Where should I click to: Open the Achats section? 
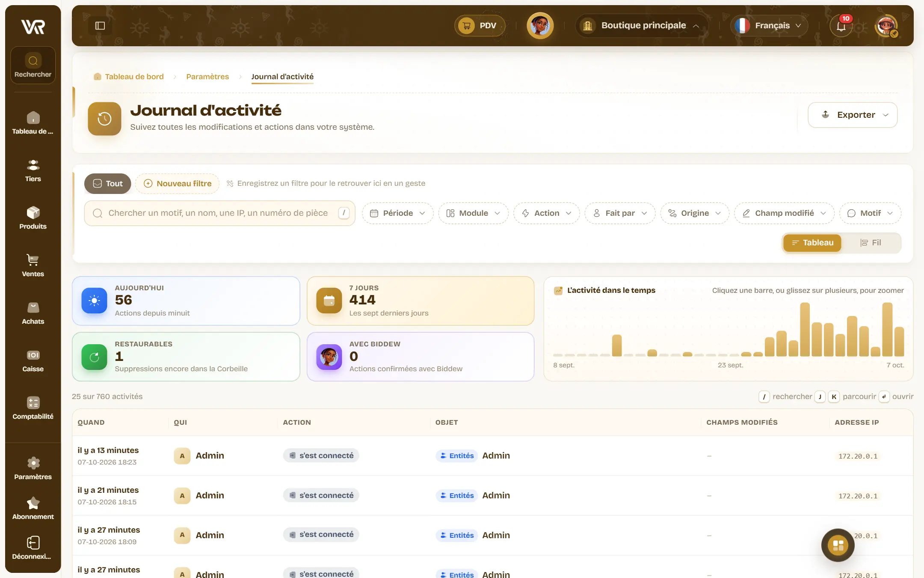(33, 313)
